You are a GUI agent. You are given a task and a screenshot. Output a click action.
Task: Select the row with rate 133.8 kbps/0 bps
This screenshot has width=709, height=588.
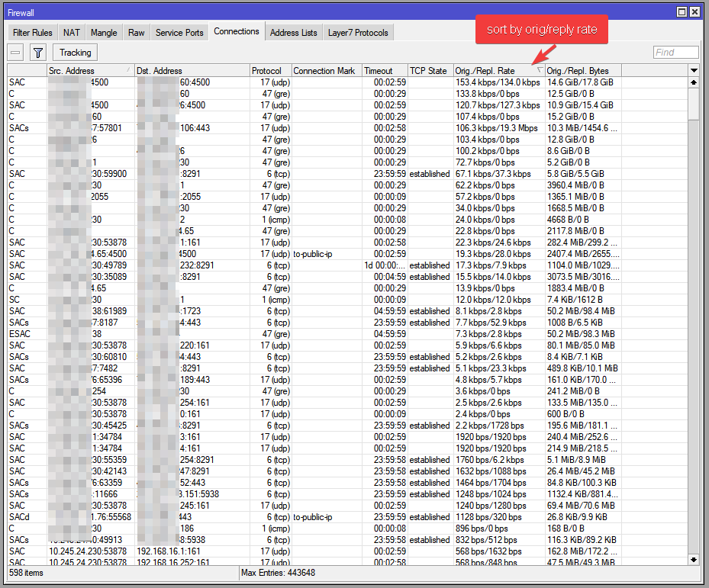click(347, 94)
